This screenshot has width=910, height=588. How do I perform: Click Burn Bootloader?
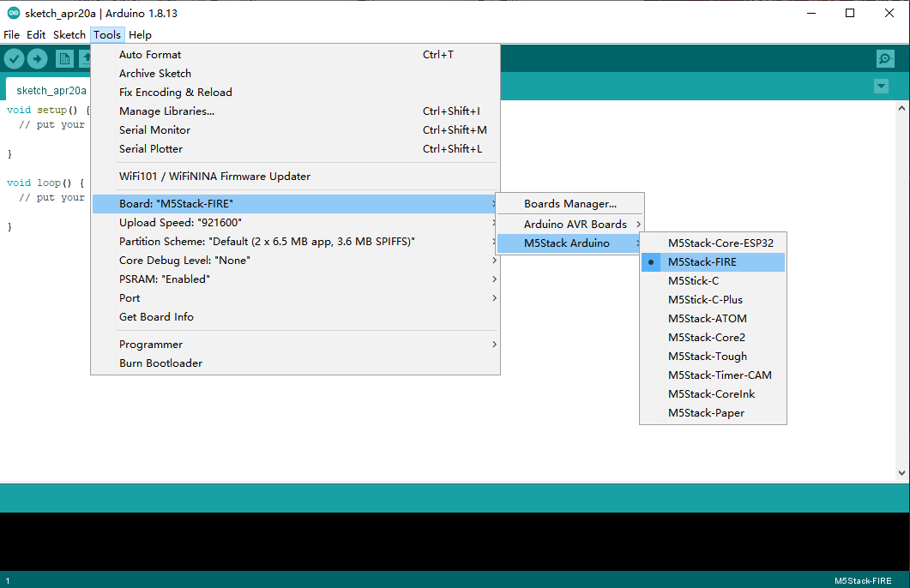295,363
